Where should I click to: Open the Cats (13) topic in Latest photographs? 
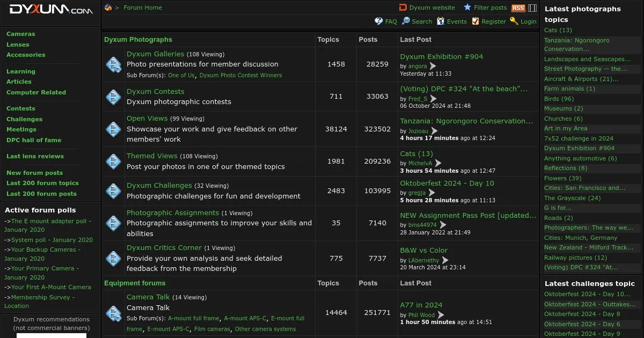[x=558, y=30]
